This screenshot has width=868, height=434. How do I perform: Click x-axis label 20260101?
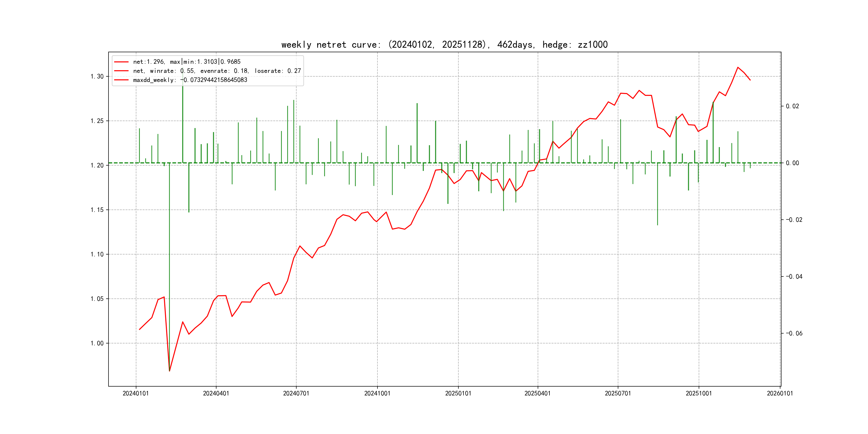coord(780,393)
